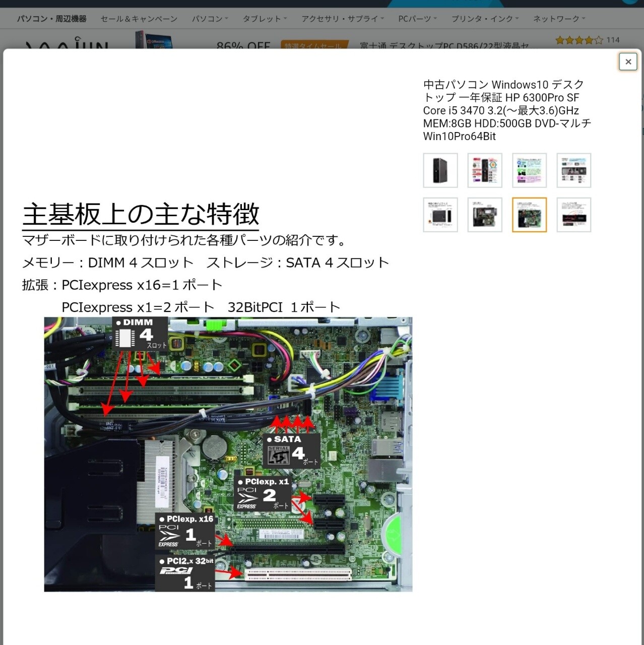Screen dimensions: 644x645
Task: Select the black HP tower thumbnail
Action: (x=440, y=170)
